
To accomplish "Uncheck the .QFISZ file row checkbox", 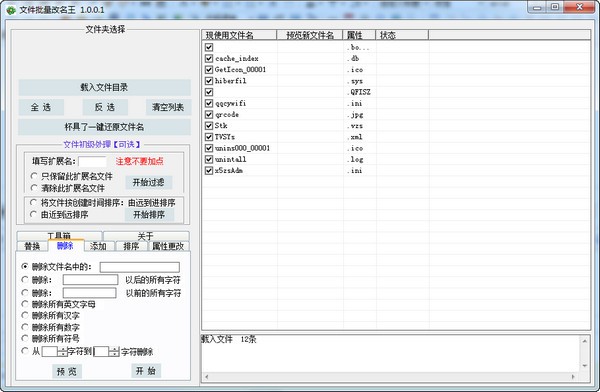I will (x=209, y=92).
